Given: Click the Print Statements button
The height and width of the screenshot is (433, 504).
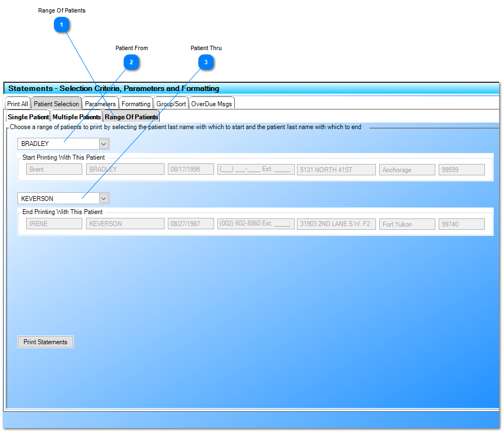Looking at the screenshot, I should click(x=45, y=341).
